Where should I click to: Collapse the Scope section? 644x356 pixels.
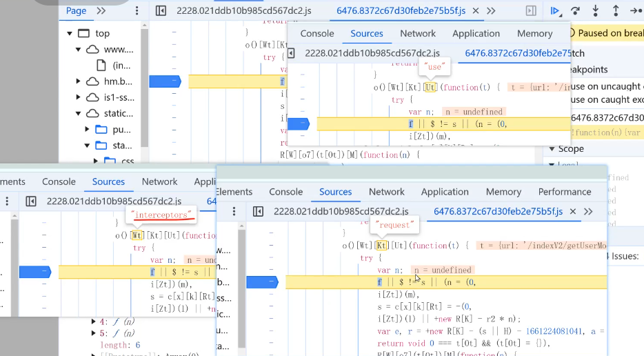[552, 149]
